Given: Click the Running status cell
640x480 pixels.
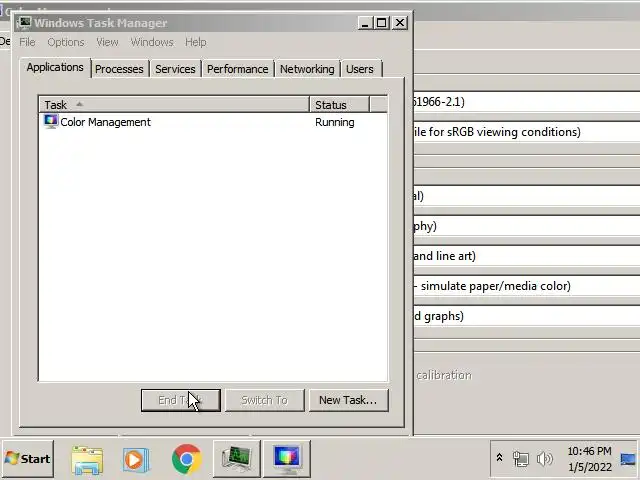Looking at the screenshot, I should point(335,122).
